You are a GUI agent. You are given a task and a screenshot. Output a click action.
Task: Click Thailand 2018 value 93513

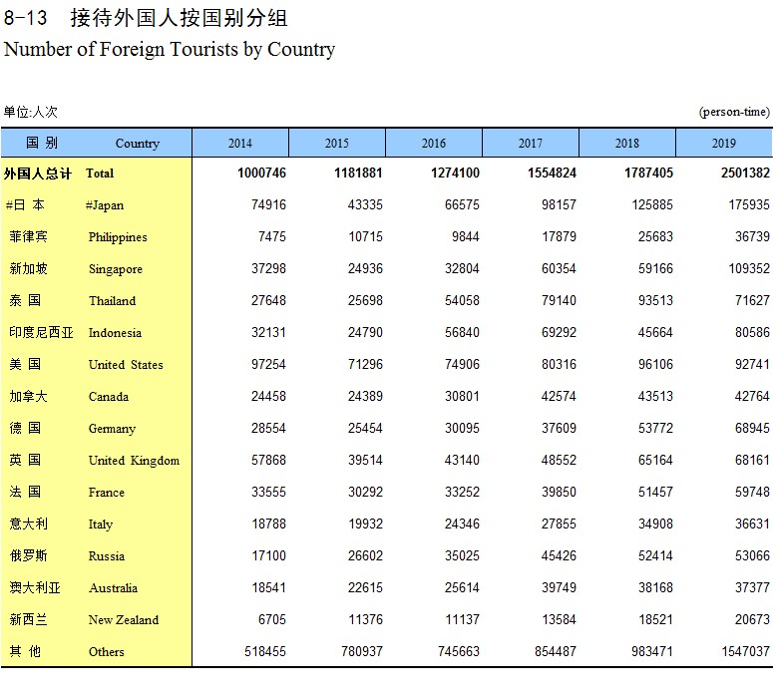pyautogui.click(x=655, y=300)
